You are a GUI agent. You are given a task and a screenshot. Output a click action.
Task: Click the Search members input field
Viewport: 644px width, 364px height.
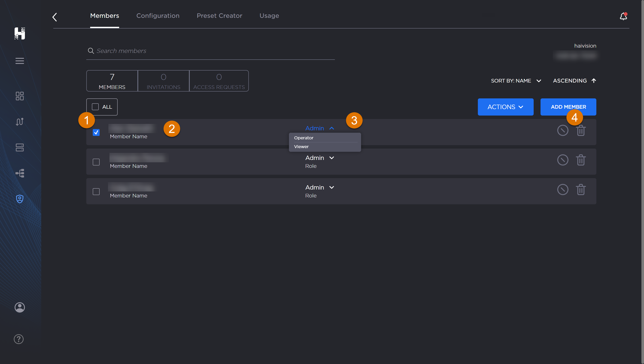pos(210,51)
